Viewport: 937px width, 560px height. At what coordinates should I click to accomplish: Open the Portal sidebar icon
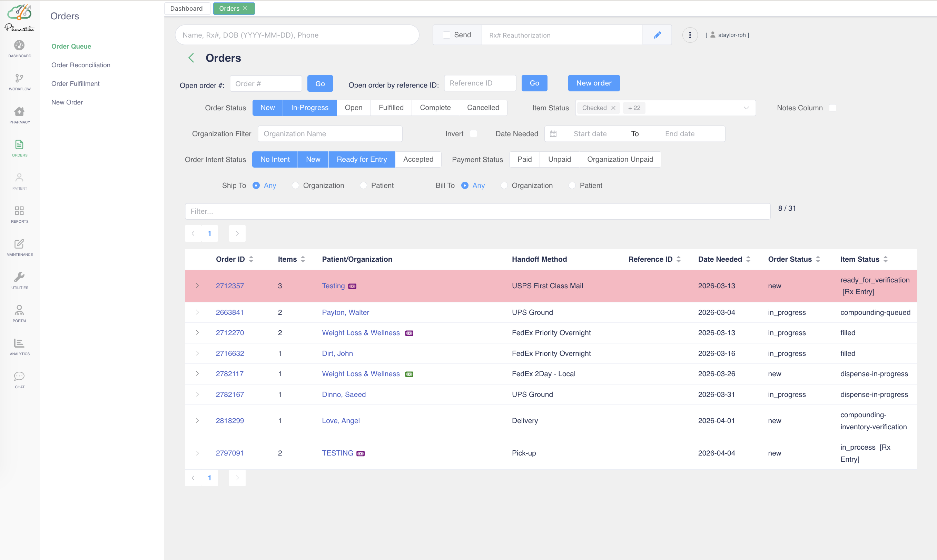click(x=19, y=310)
